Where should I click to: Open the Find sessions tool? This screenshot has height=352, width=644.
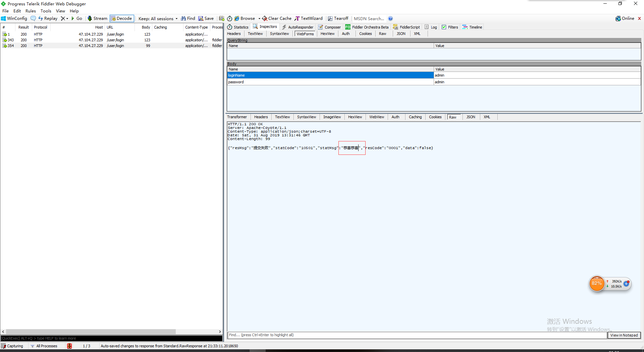(188, 18)
